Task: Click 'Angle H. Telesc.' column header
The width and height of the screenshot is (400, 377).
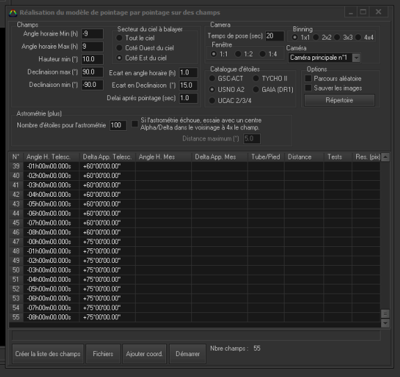Action: click(51, 157)
